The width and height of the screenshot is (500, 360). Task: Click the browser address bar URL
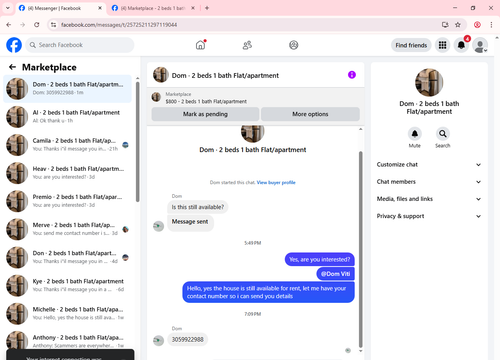[x=119, y=25]
